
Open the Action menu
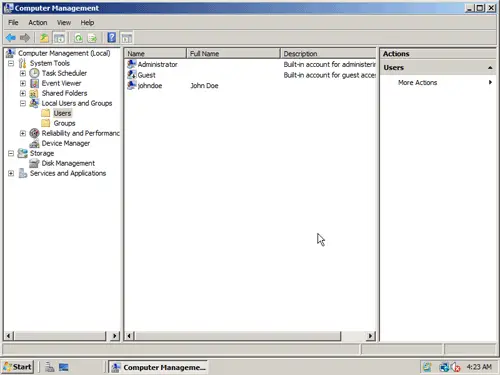[38, 22]
